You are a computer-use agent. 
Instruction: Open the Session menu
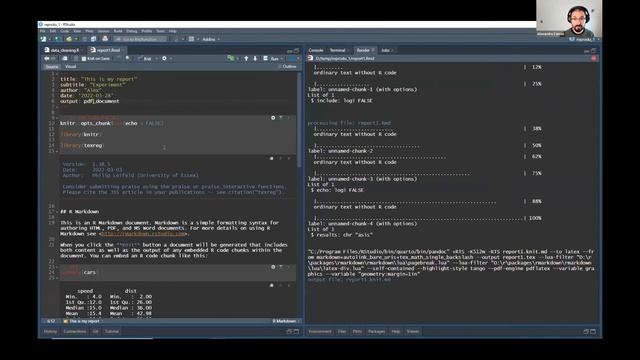pos(103,31)
